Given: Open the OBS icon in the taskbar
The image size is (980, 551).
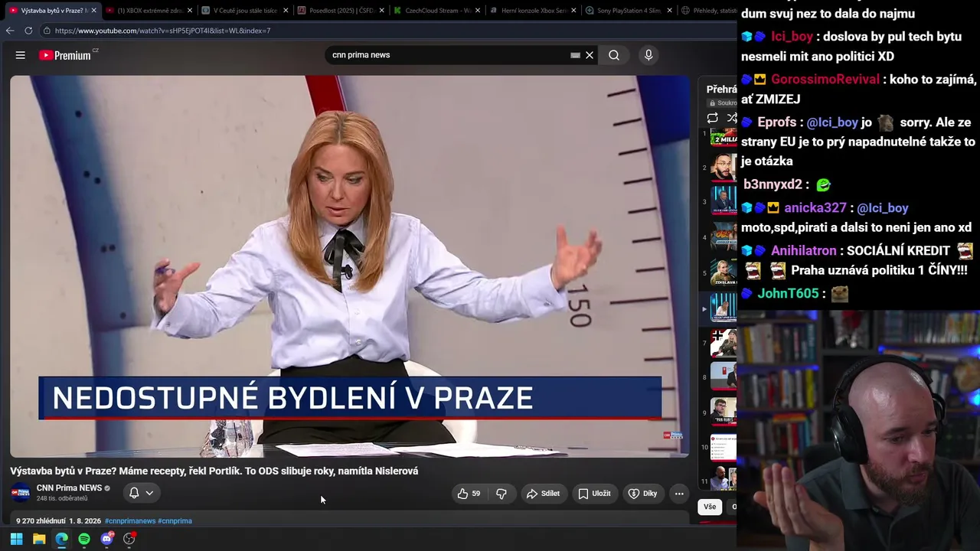Looking at the screenshot, I should pyautogui.click(x=129, y=539).
